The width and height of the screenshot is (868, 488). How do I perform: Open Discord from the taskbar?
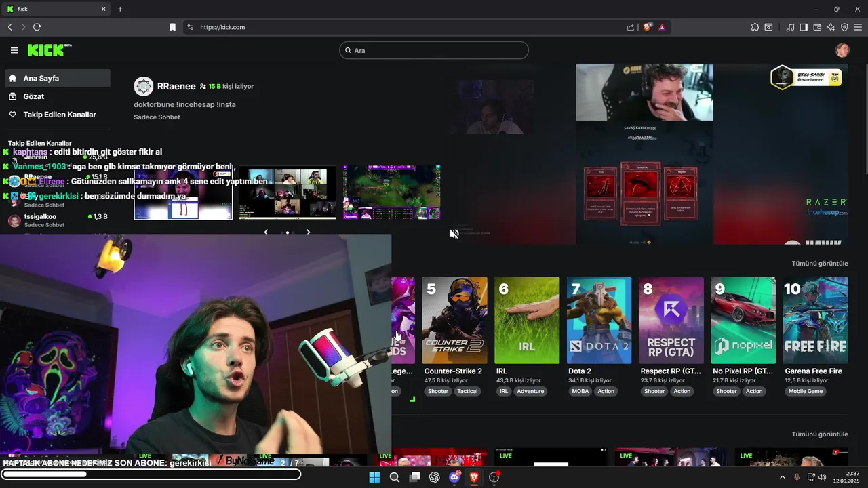pyautogui.click(x=454, y=477)
